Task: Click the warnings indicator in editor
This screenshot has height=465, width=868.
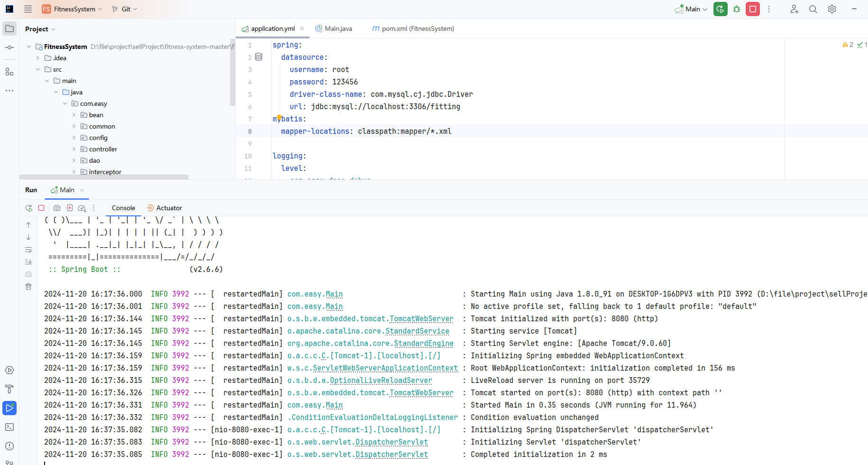Action: pos(848,45)
